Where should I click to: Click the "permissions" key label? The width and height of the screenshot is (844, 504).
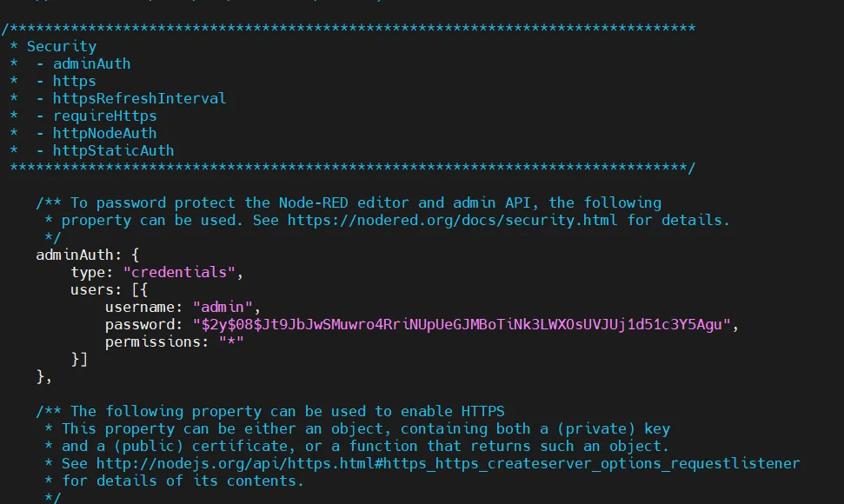(x=156, y=342)
